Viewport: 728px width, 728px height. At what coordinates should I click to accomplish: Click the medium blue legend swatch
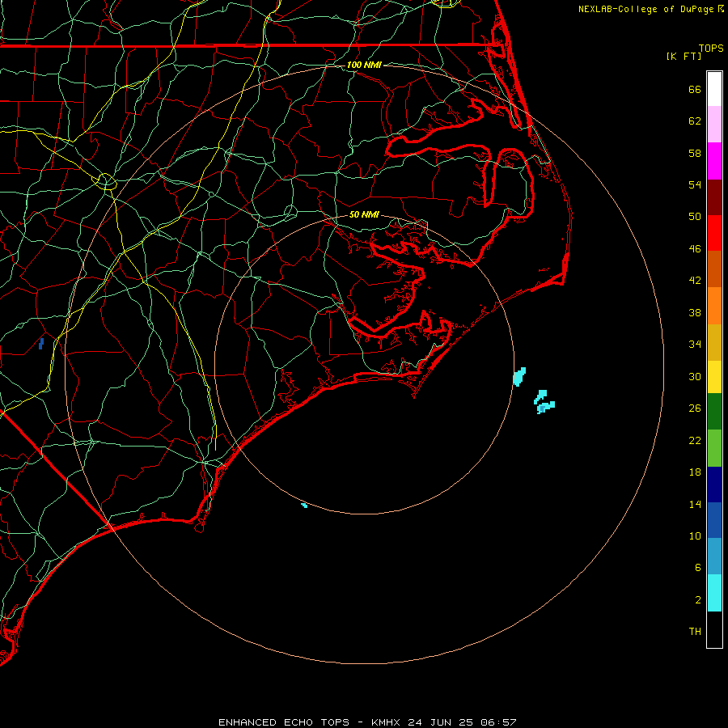[x=714, y=520]
